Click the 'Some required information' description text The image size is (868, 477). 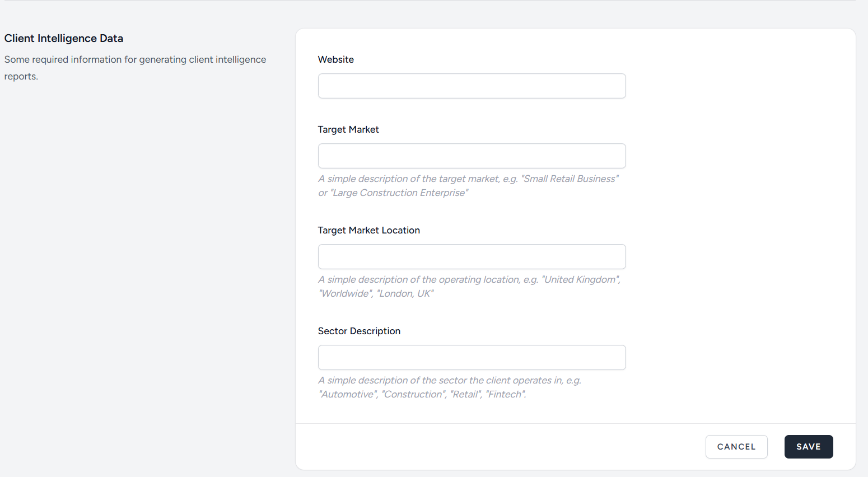coord(135,60)
